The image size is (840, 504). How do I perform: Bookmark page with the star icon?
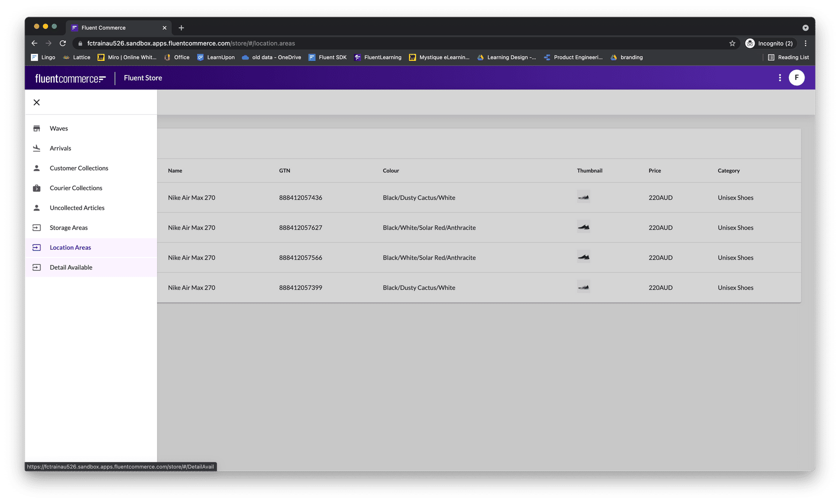point(732,43)
